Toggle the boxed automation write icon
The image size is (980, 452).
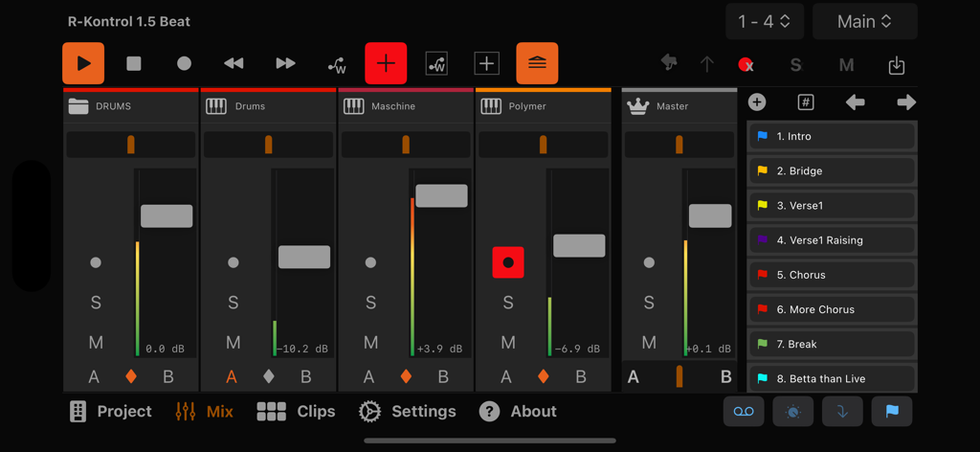click(436, 63)
